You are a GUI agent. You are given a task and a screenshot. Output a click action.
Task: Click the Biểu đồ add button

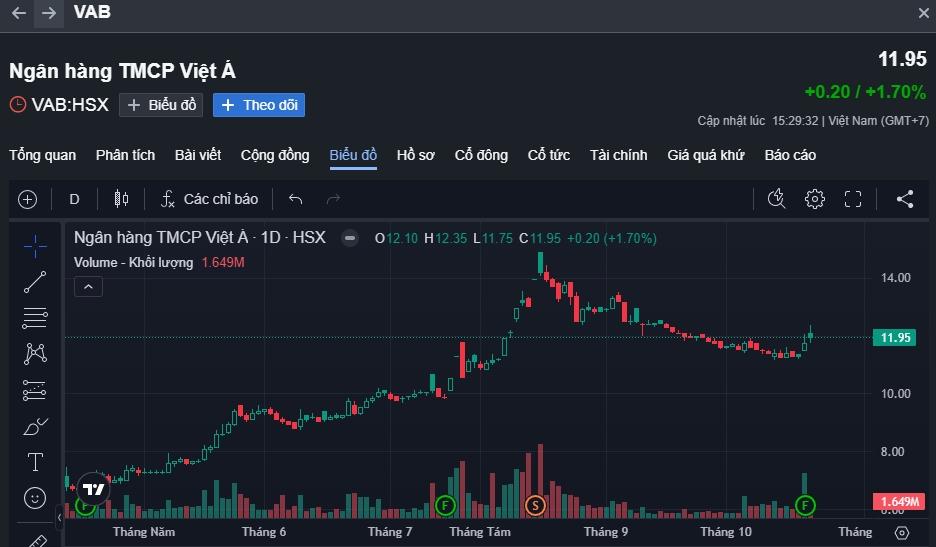pos(162,105)
